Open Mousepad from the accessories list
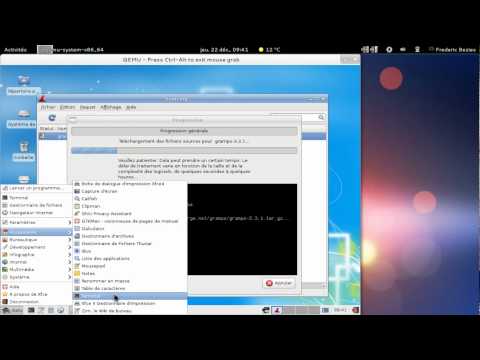 tap(93, 266)
